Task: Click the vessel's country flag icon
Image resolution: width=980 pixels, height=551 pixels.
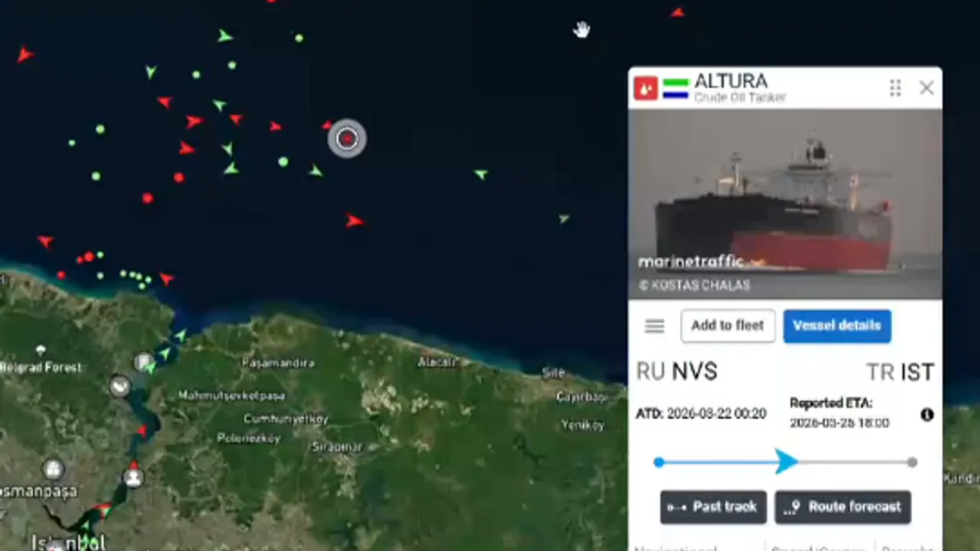Action: click(x=676, y=88)
